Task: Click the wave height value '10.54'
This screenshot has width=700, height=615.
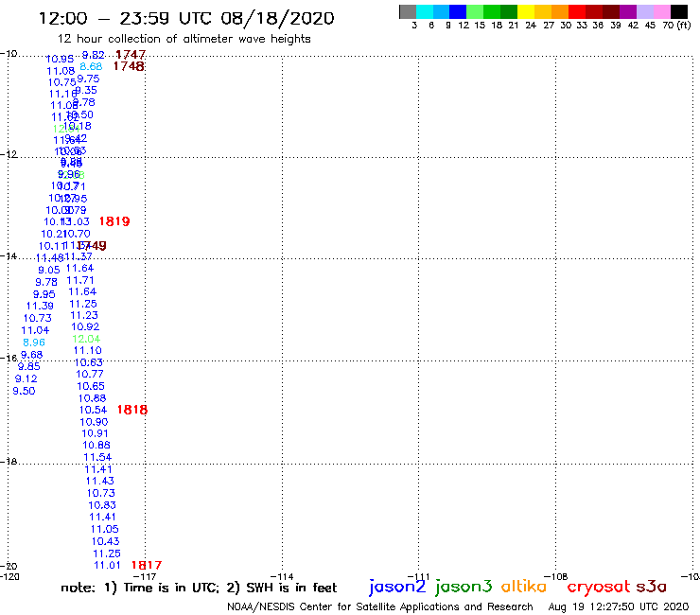Action: (93, 410)
